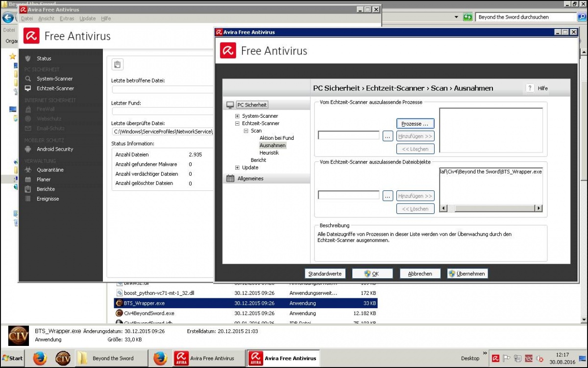Viewport: 588px width, 368px height.
Task: Click the System-Scanner magnifier icon
Action: 28,79
